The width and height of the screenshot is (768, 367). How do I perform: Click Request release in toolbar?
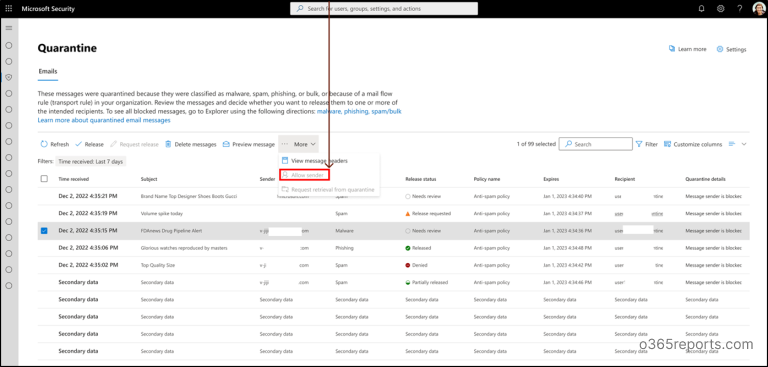pos(134,145)
